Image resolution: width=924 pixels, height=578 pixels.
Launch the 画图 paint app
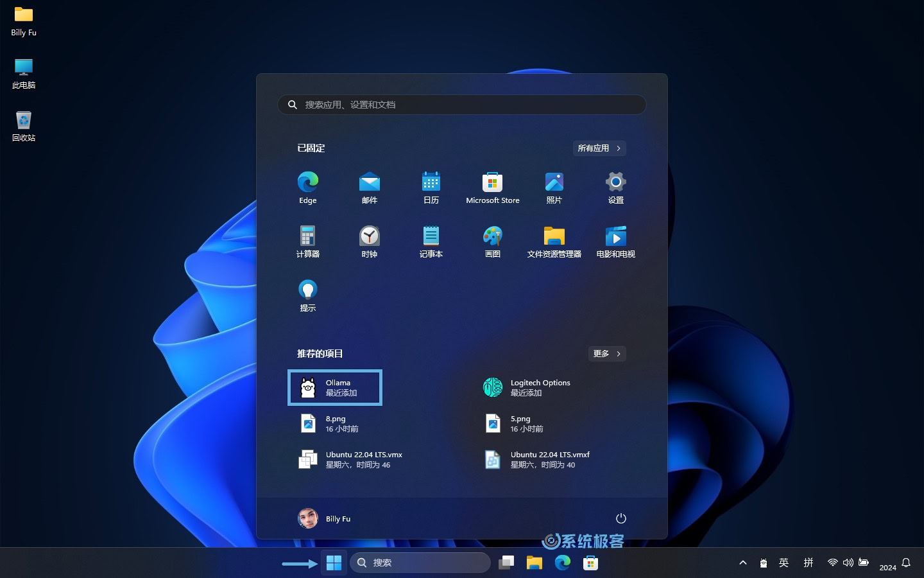(x=493, y=241)
